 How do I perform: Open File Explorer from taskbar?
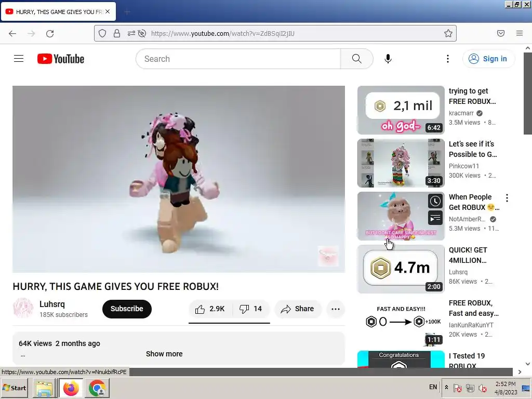point(45,389)
